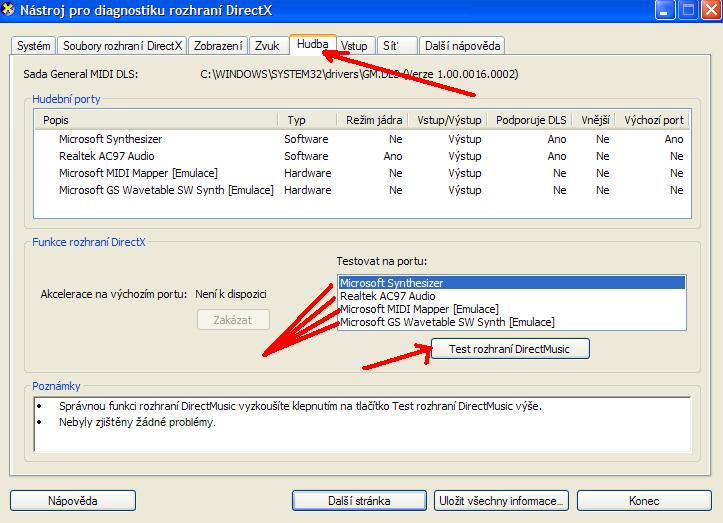Open the Zobrazení tab

219,46
